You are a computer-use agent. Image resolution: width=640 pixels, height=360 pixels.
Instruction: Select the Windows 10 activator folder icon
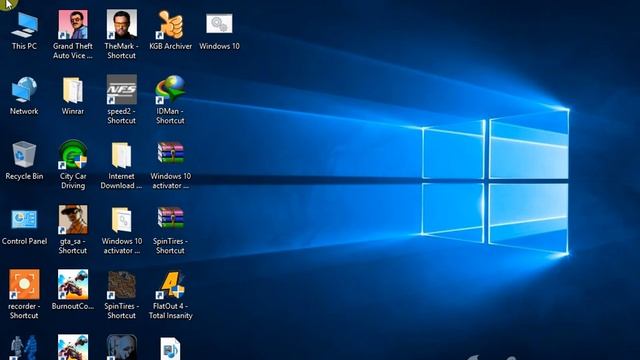pos(121,220)
